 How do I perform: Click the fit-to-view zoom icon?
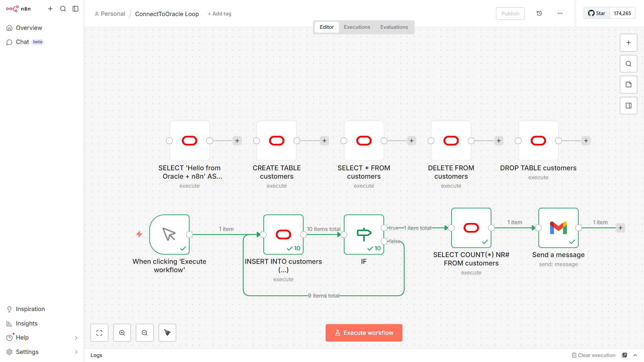point(99,333)
